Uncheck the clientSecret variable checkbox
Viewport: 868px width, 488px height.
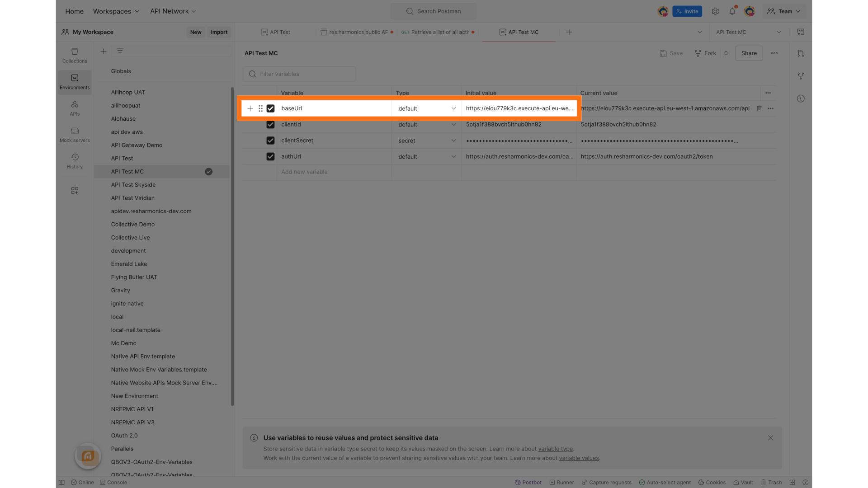[270, 141]
